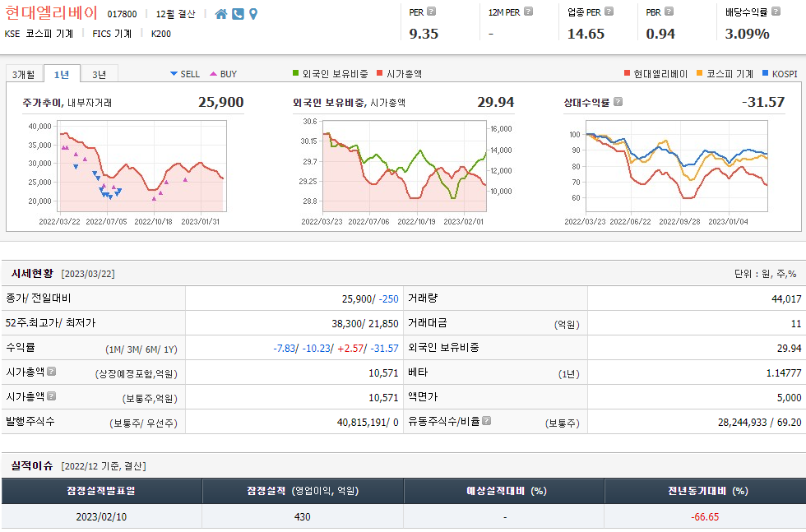The image size is (806, 532).
Task: Click the pink BUY triangle legend marker
Action: [x=213, y=74]
